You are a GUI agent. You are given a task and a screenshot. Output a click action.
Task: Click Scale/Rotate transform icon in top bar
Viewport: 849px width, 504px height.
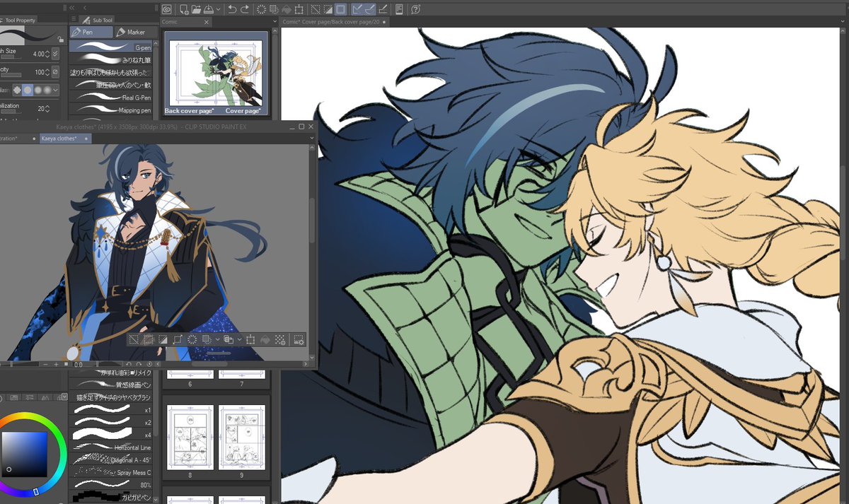299,9
